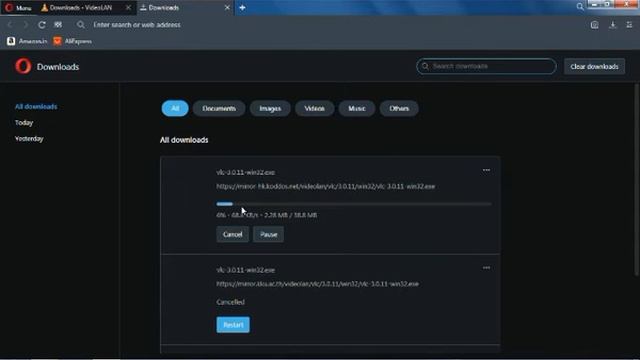Viewport: 640px width, 360px height.
Task: Filter downloads by Others
Action: point(399,109)
